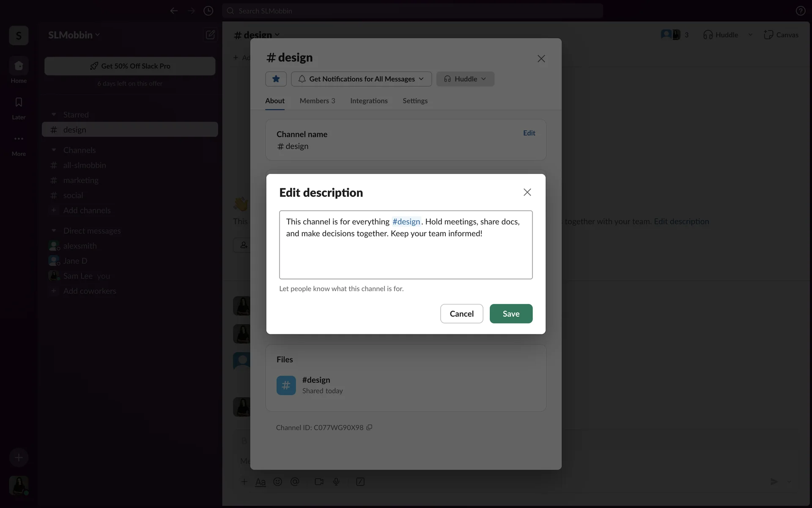Open the notifications dropdown for All Messages
Image resolution: width=812 pixels, height=508 pixels.
pyautogui.click(x=361, y=79)
